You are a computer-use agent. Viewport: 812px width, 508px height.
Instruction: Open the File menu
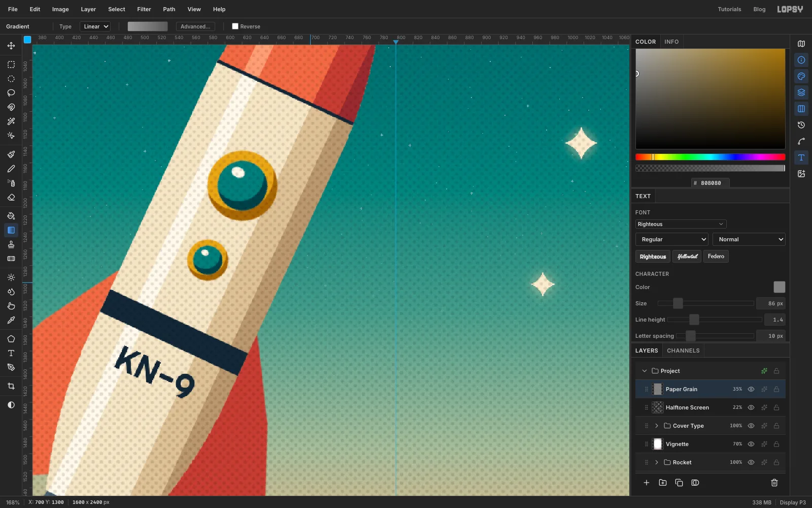[13, 9]
